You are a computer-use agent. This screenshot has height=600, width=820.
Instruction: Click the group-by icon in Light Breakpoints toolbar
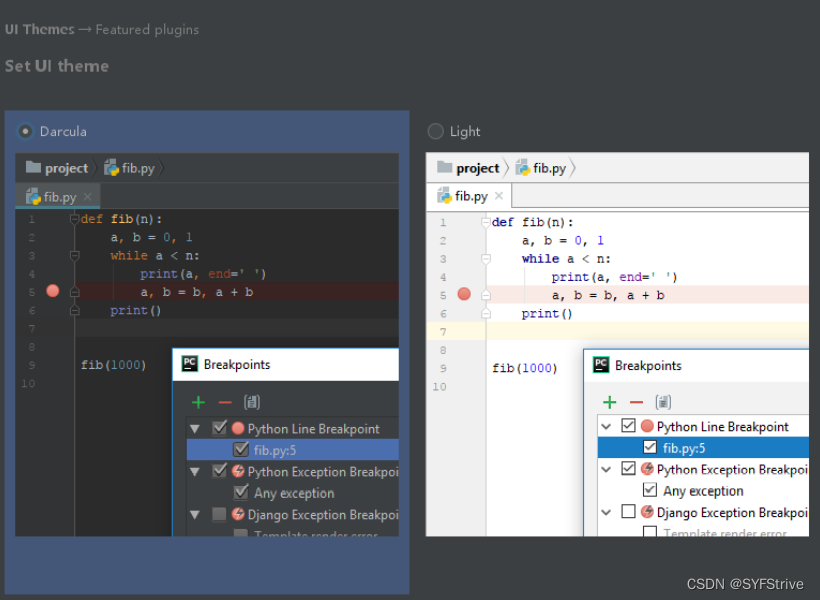664,402
